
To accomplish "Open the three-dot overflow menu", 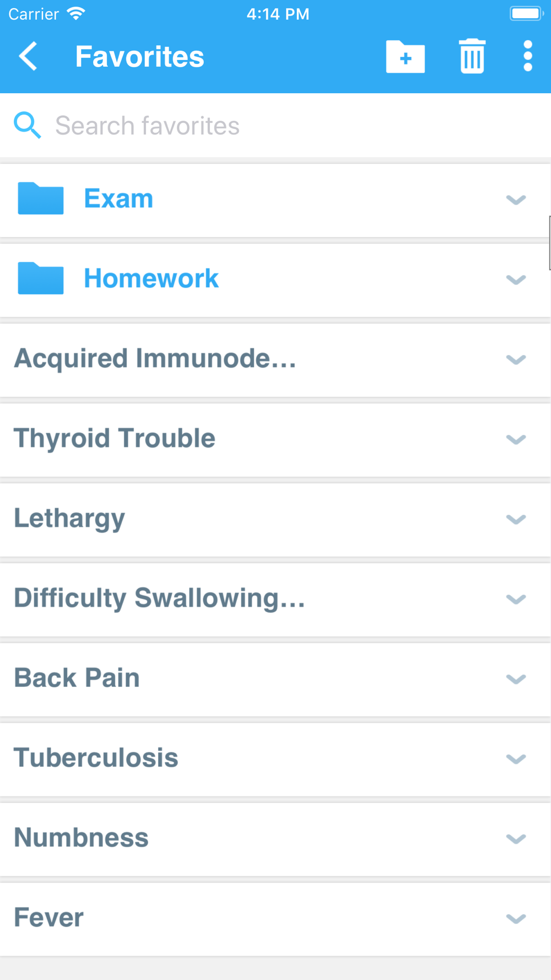I will click(528, 56).
